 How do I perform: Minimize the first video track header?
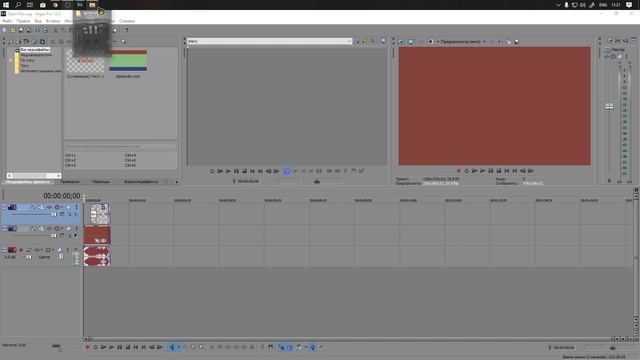point(4,207)
